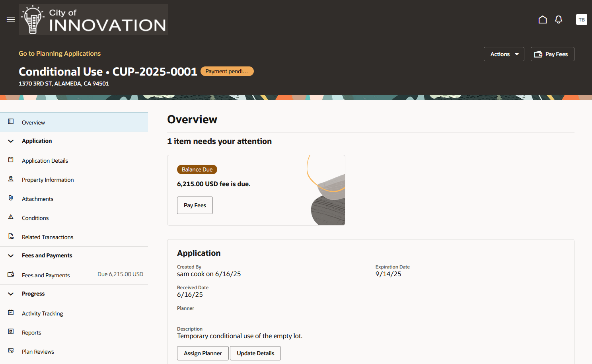Collapse the Application section chevron
592x364 pixels.
[x=10, y=141]
